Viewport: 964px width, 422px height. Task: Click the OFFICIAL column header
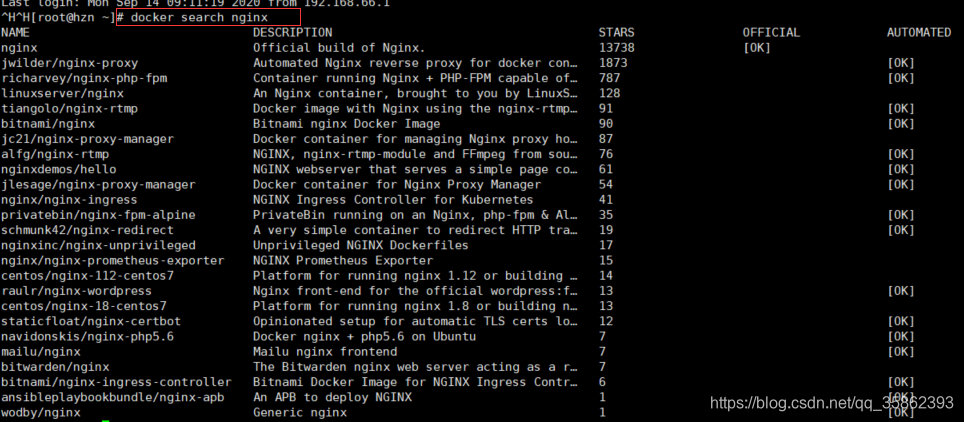pyautogui.click(x=772, y=33)
